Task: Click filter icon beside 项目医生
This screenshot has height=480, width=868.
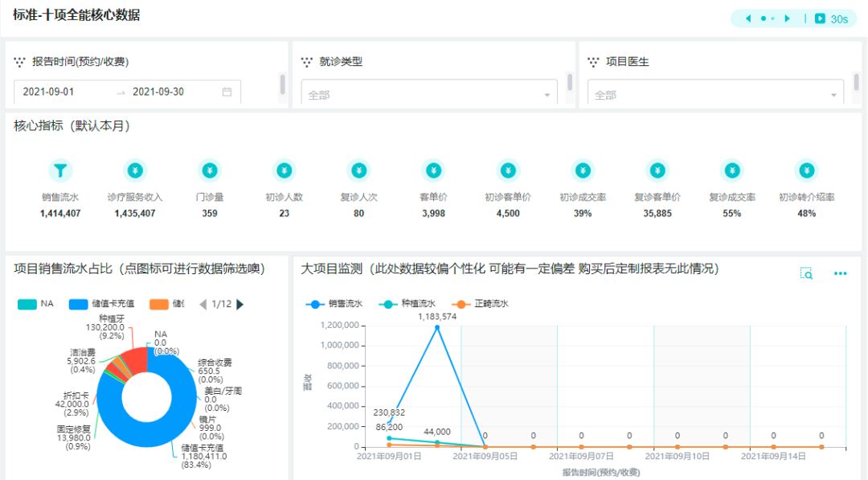Action: 593,62
